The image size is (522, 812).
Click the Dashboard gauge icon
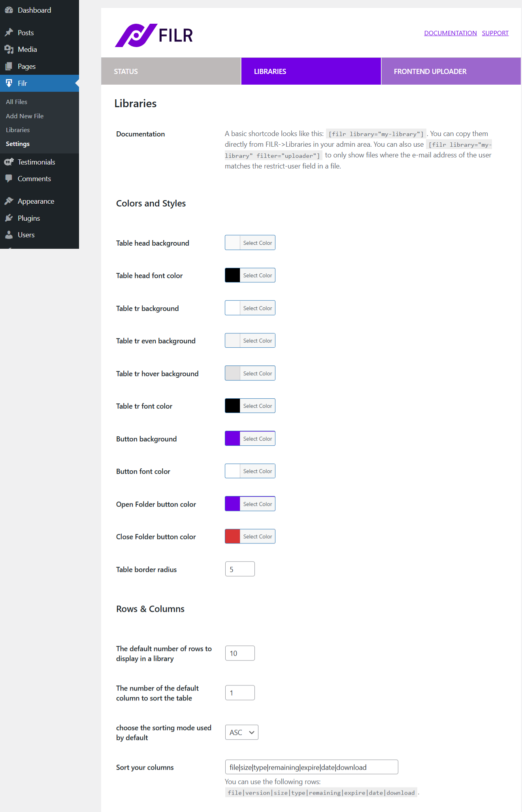click(9, 10)
